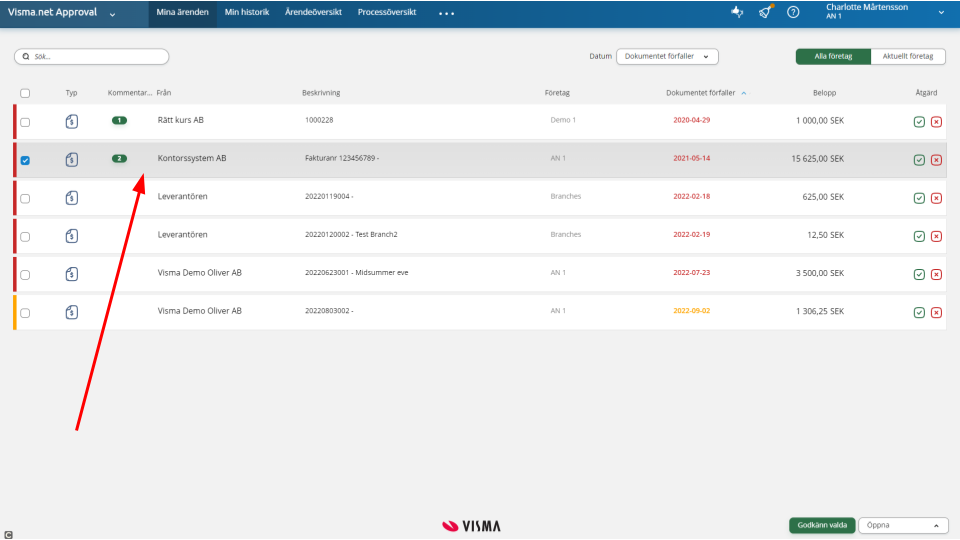Sort by the Beskrivning column header

[321, 93]
